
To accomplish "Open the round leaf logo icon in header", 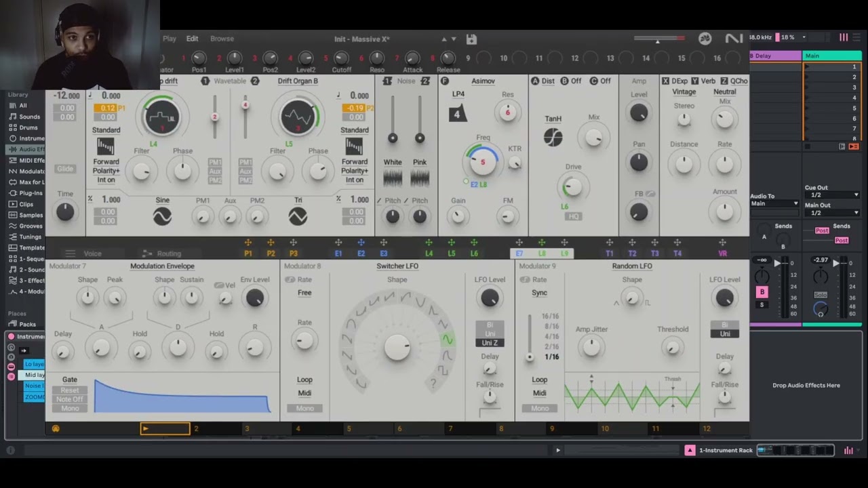I will point(705,39).
